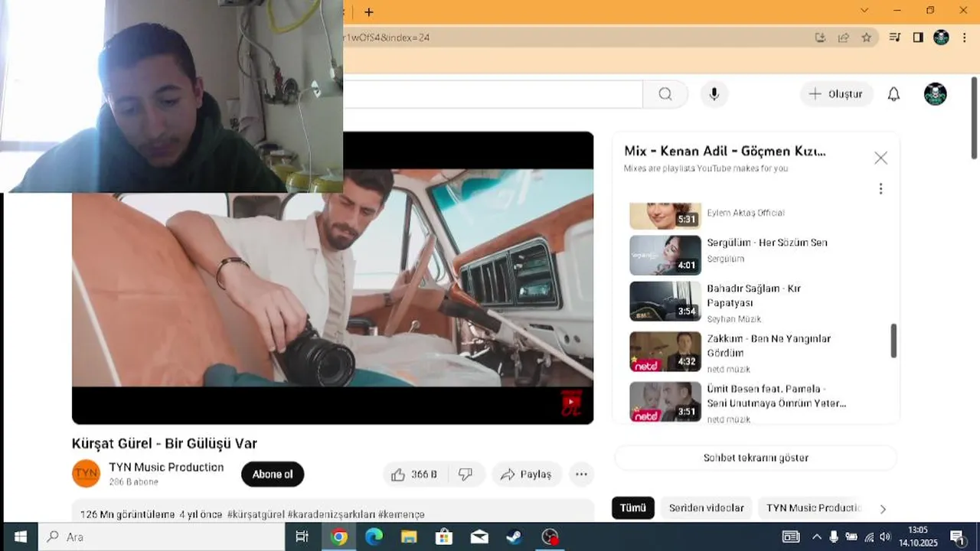Toggle Chrome side panel

coord(918,37)
